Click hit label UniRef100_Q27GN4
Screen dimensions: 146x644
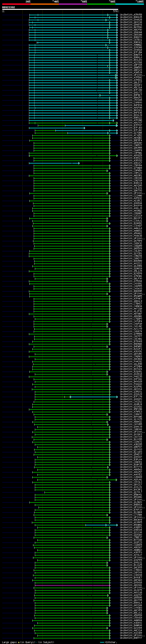[x=131, y=133]
